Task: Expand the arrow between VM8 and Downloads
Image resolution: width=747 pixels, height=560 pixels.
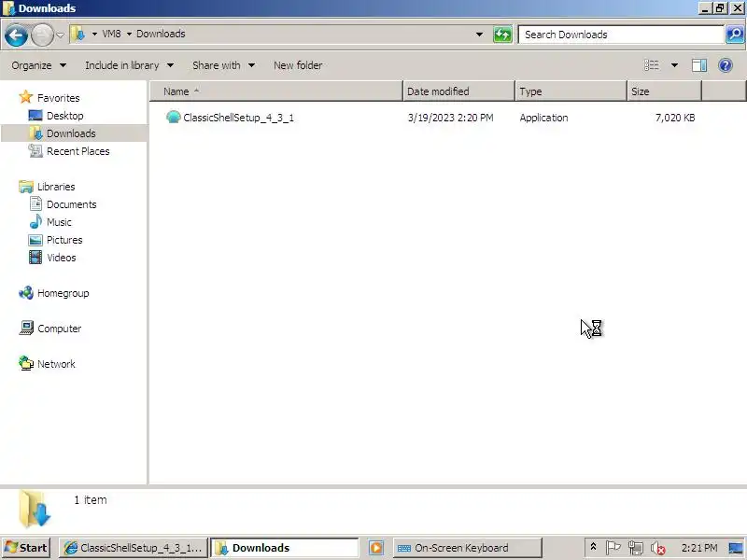Action: click(129, 34)
